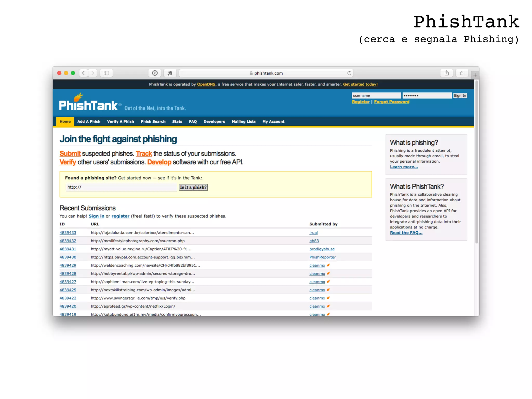Focus the password input field
The width and height of the screenshot is (532, 399).
[x=427, y=96]
